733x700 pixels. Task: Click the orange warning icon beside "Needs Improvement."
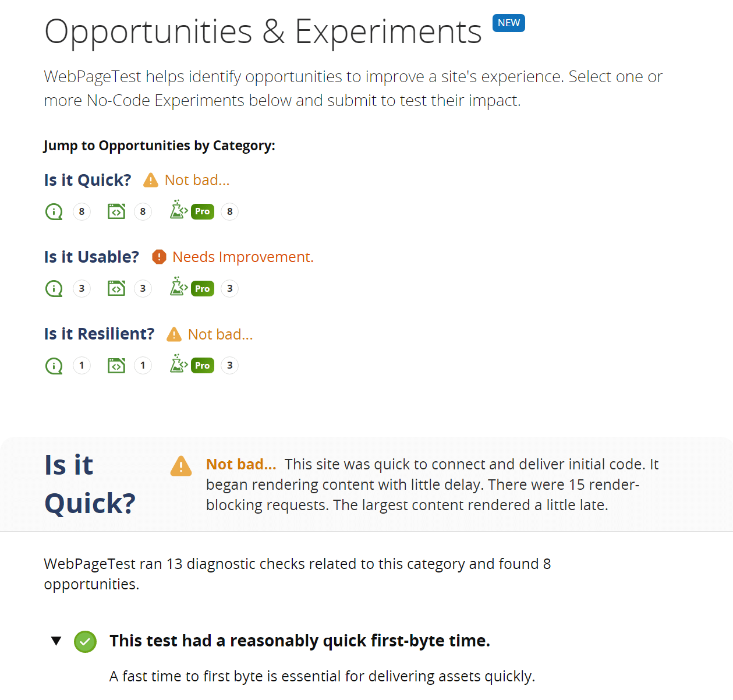point(158,256)
